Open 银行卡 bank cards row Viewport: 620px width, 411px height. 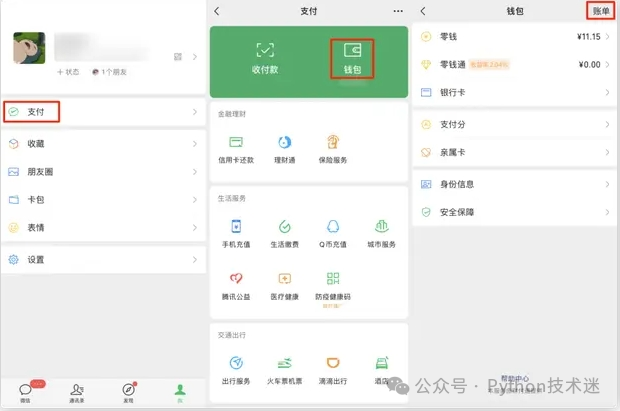click(x=514, y=93)
